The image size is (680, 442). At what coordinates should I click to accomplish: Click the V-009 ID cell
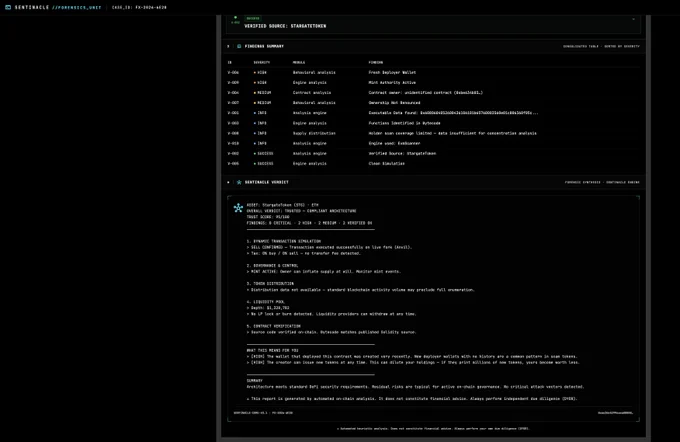click(233, 82)
